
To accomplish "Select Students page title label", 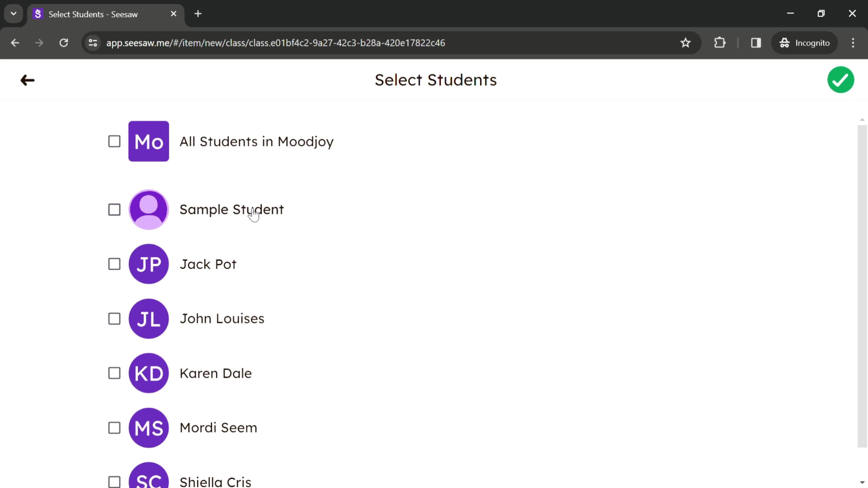I will pyautogui.click(x=435, y=79).
